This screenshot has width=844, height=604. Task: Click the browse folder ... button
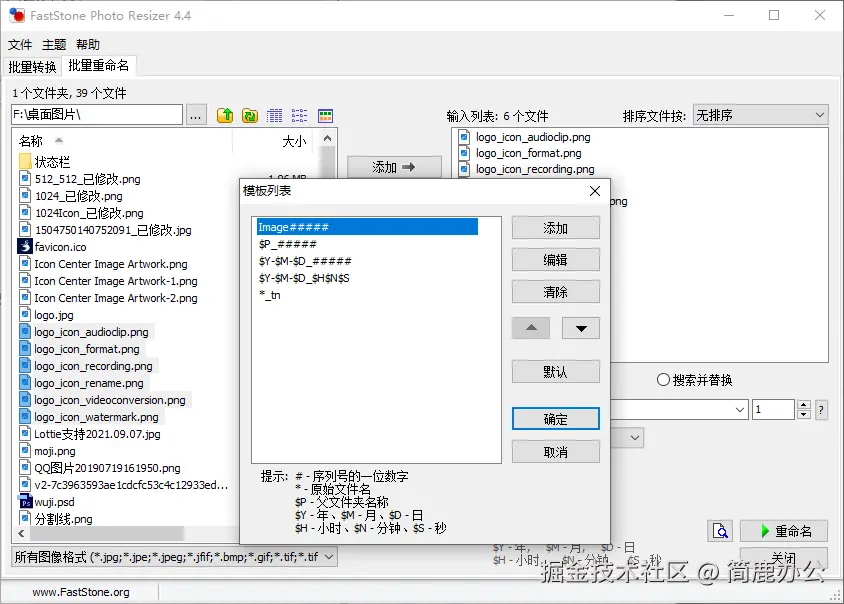tap(196, 115)
